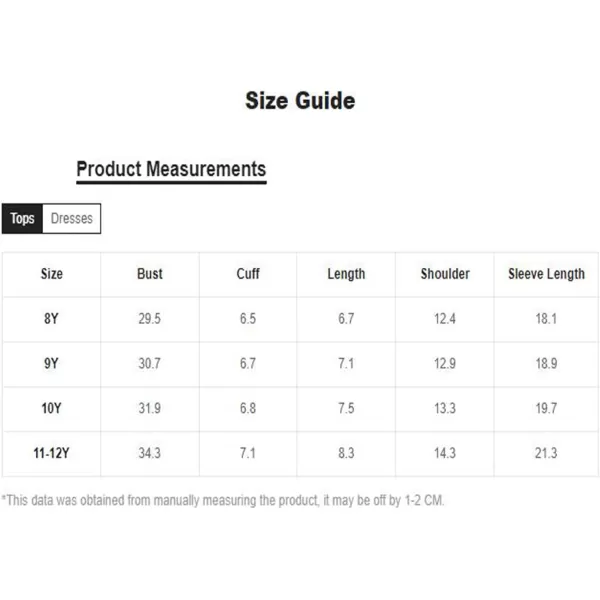600x600 pixels.
Task: Click the 9Y size row label
Action: (x=51, y=364)
